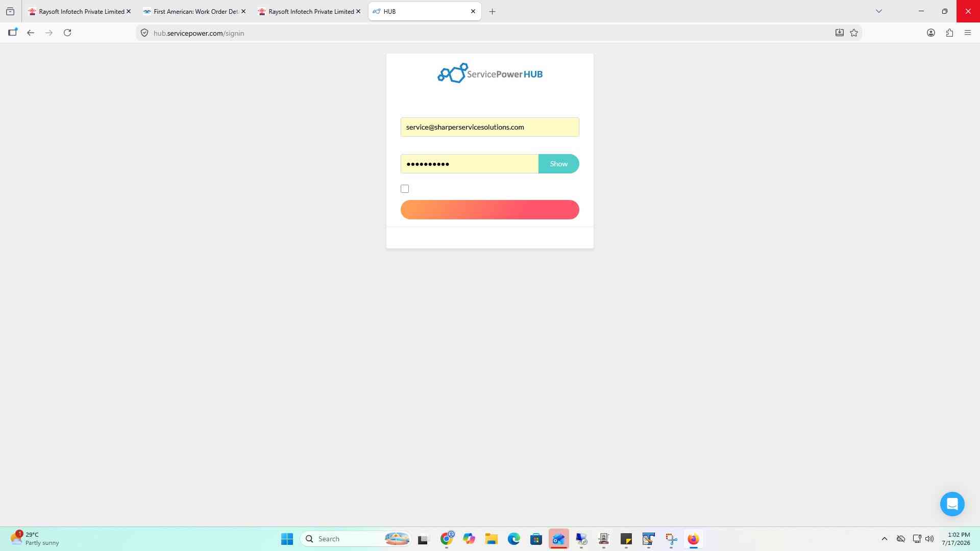The width and height of the screenshot is (980, 551).
Task: Switch to the first Raysoft Infotech tab
Action: point(80,11)
